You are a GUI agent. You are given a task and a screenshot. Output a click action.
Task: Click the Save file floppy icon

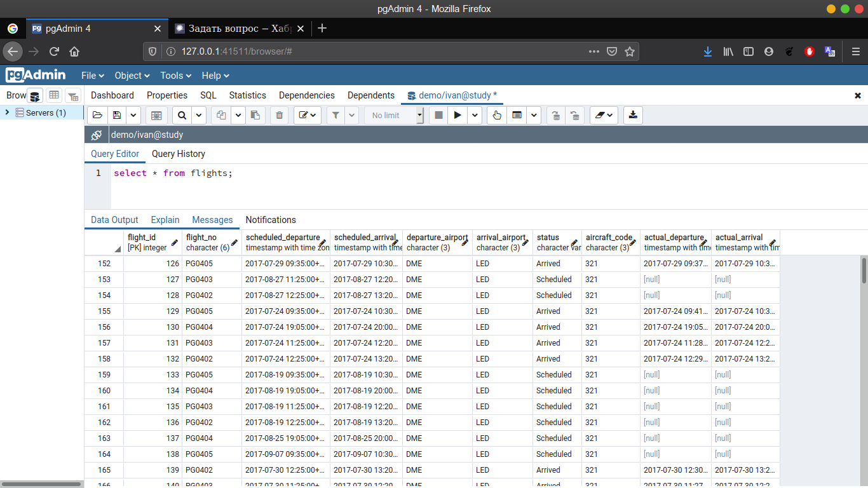[x=116, y=115]
